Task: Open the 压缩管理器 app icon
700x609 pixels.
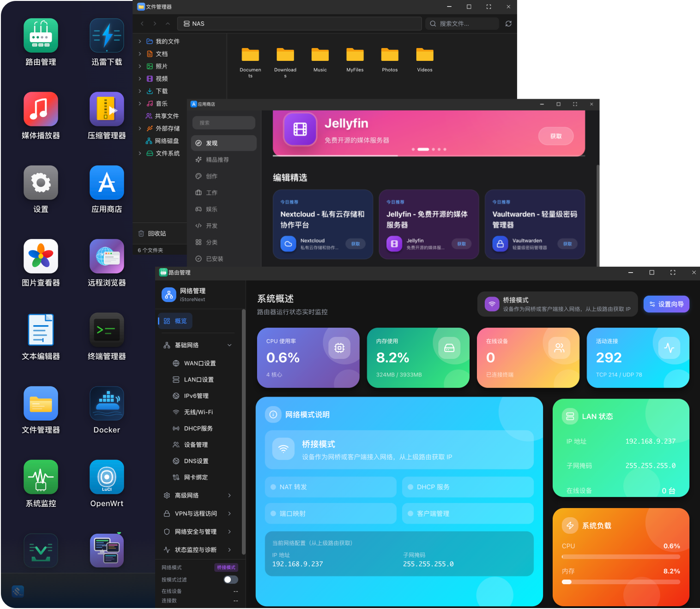Action: pos(107,109)
